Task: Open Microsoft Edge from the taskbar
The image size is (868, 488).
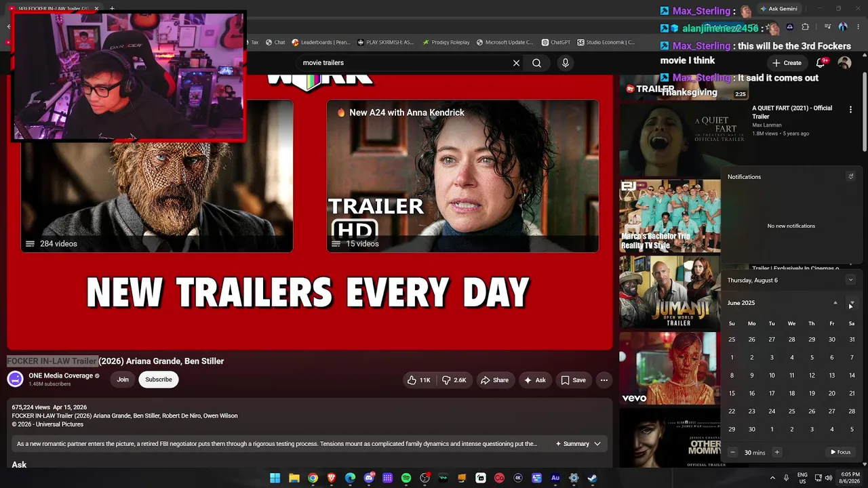Action: pyautogui.click(x=350, y=478)
